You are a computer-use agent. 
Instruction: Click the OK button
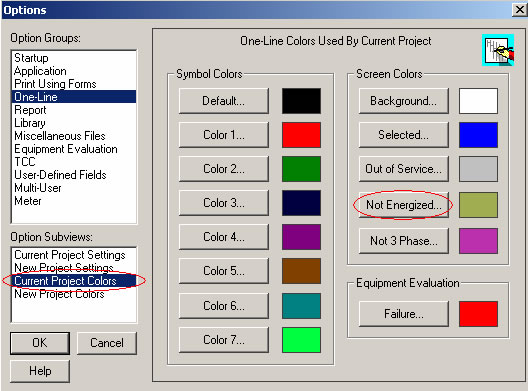coord(40,343)
